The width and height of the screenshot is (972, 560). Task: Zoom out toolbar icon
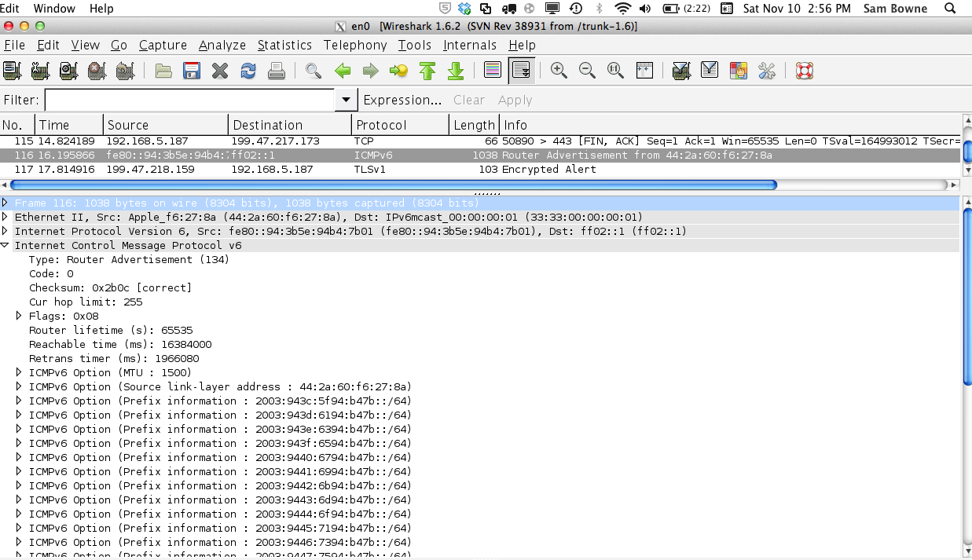(x=587, y=71)
